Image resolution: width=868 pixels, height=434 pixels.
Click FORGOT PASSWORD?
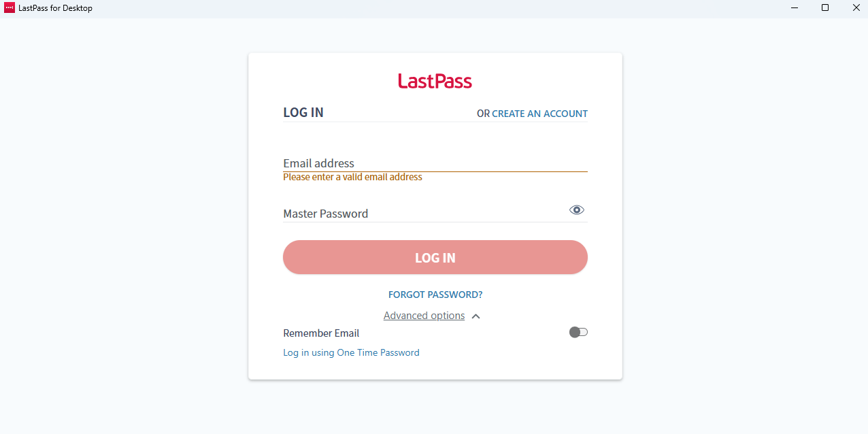coord(435,294)
